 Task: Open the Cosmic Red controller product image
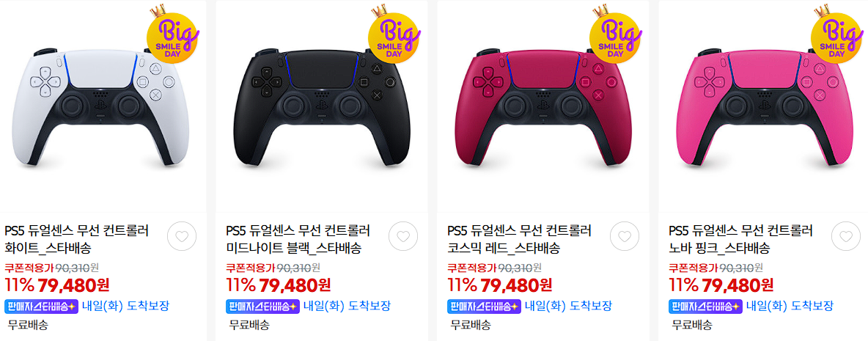(543, 108)
